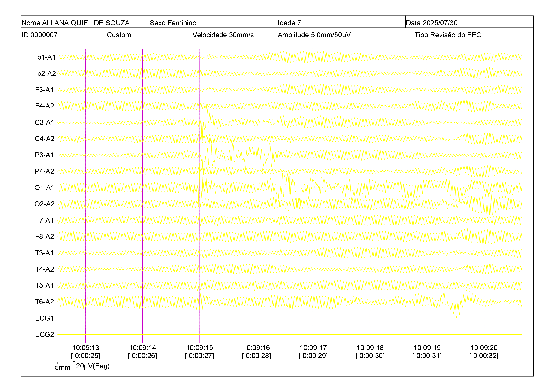Click the elapsed time '[ 0:00:31]'

click(427, 356)
